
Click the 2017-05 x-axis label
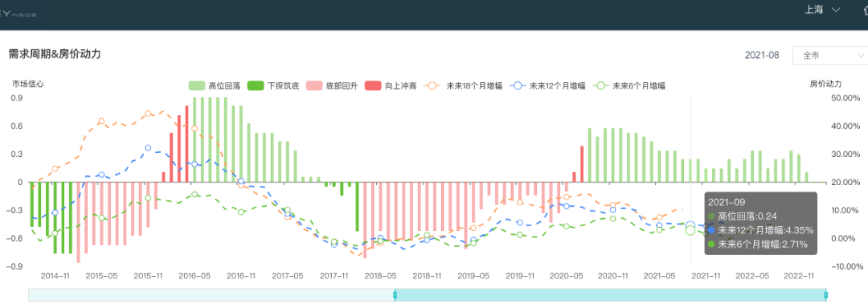(287, 275)
